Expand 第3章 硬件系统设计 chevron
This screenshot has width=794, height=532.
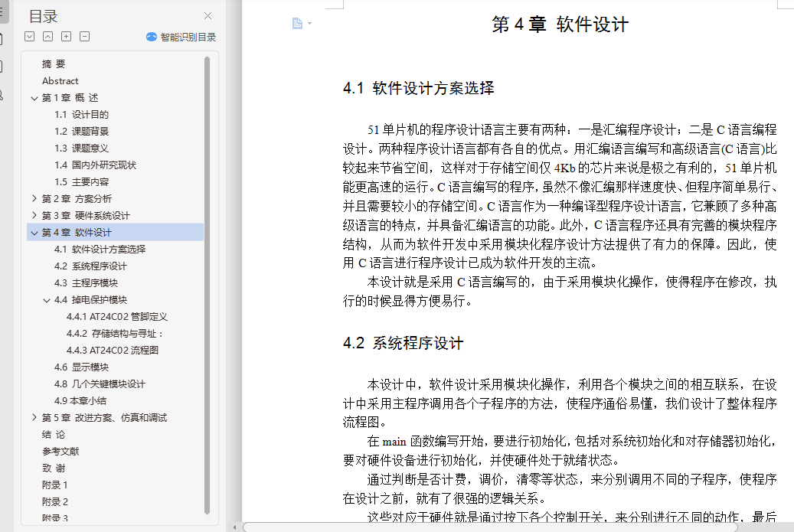(x=34, y=215)
